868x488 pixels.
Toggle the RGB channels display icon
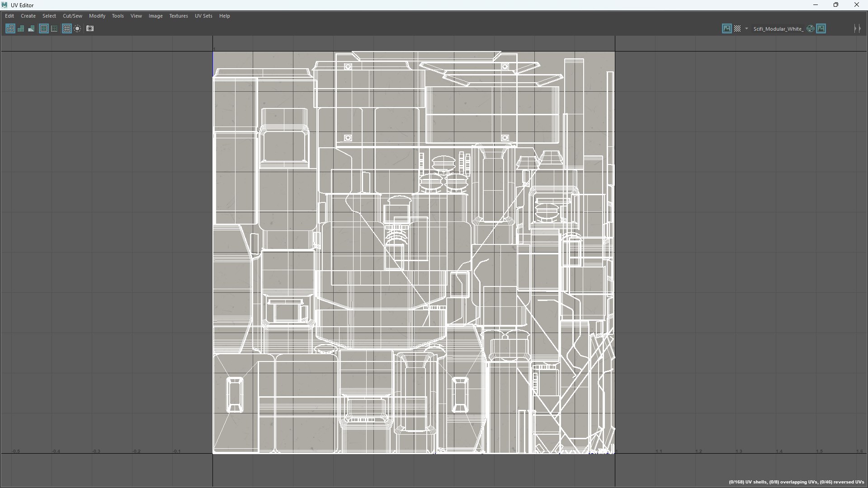(x=811, y=28)
